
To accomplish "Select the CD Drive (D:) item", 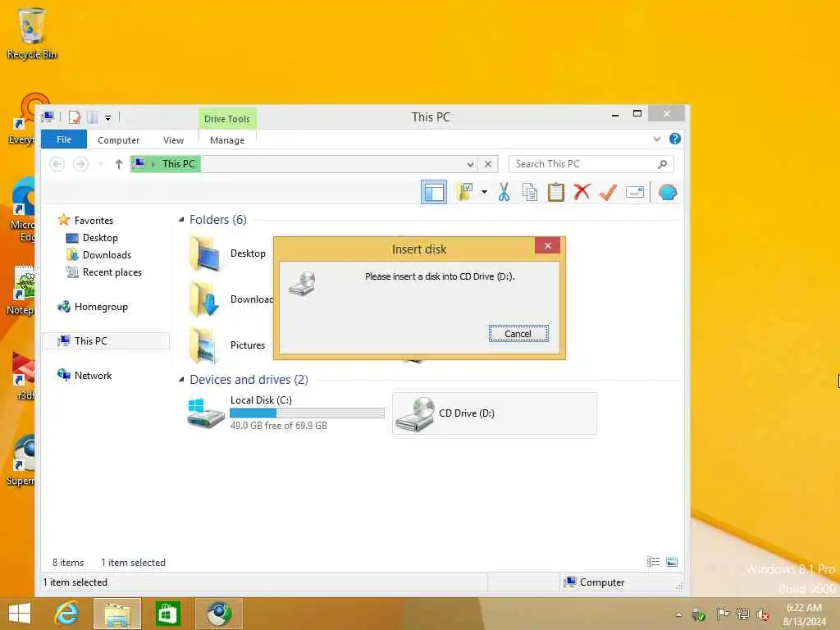I will coord(495,413).
